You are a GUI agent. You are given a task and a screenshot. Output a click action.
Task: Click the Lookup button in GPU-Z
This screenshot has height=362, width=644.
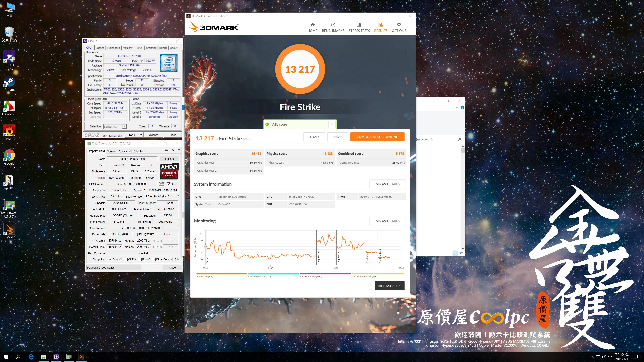click(169, 159)
